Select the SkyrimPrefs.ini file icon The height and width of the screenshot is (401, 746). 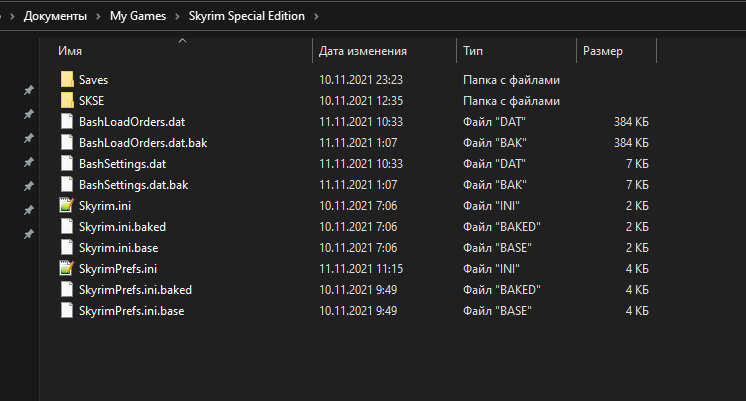tap(67, 268)
